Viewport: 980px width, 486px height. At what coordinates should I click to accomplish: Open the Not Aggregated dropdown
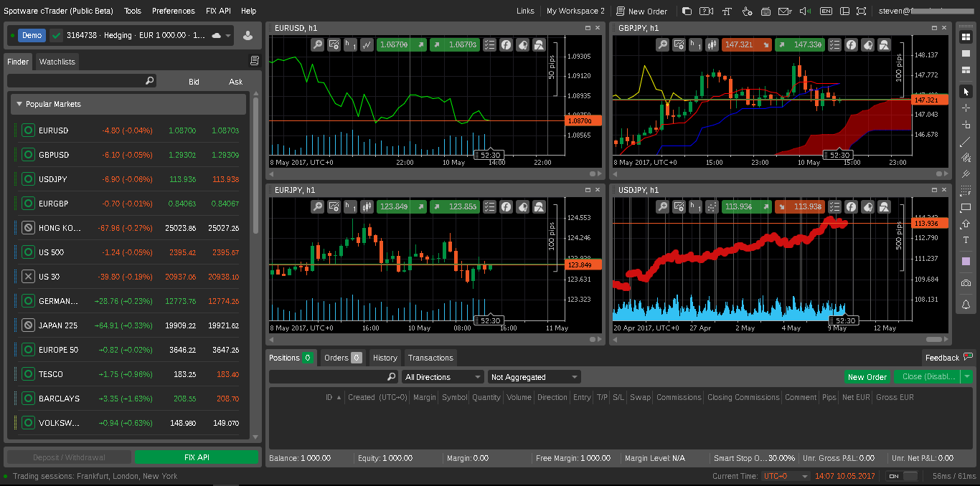[534, 376]
